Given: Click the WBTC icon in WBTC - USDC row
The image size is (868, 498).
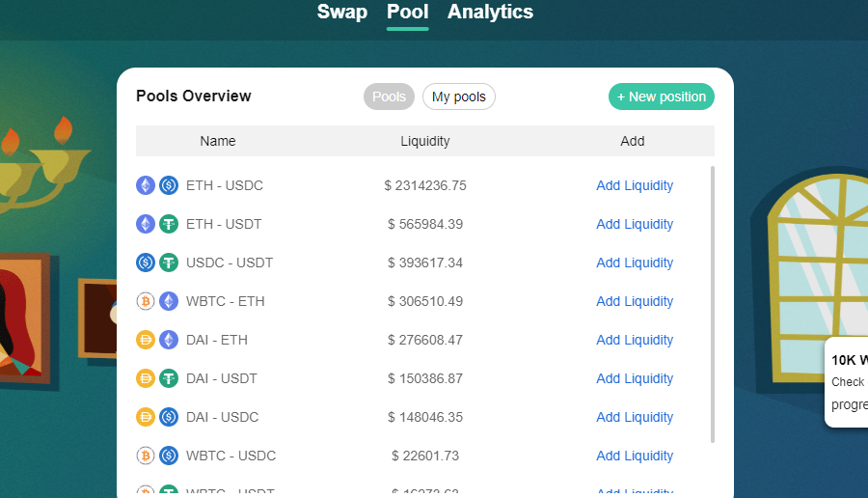Looking at the screenshot, I should (x=146, y=456).
